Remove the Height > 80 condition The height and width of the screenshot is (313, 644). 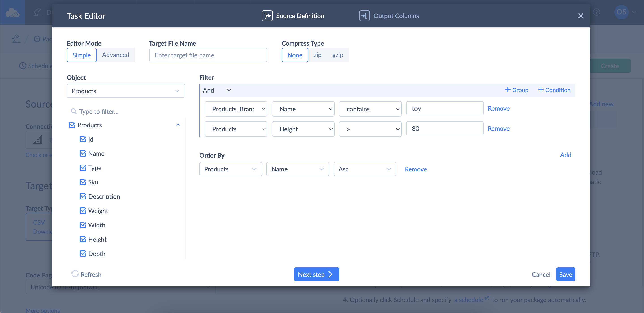498,129
